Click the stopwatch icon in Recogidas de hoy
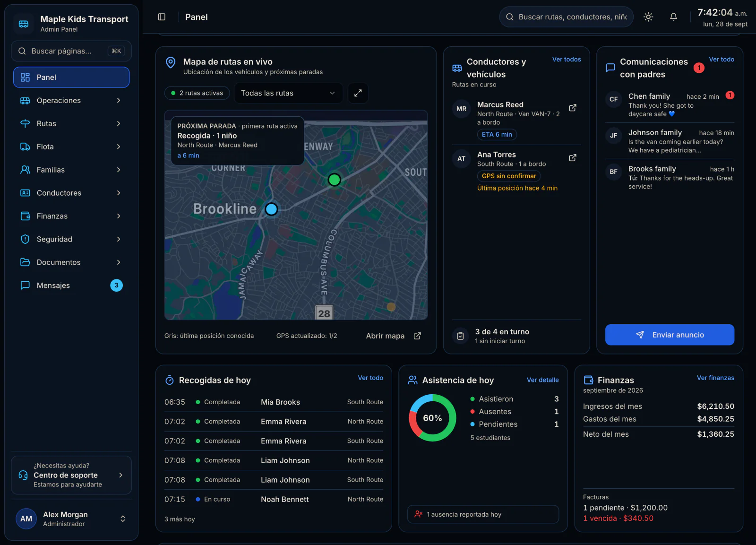756x545 pixels. coord(170,380)
